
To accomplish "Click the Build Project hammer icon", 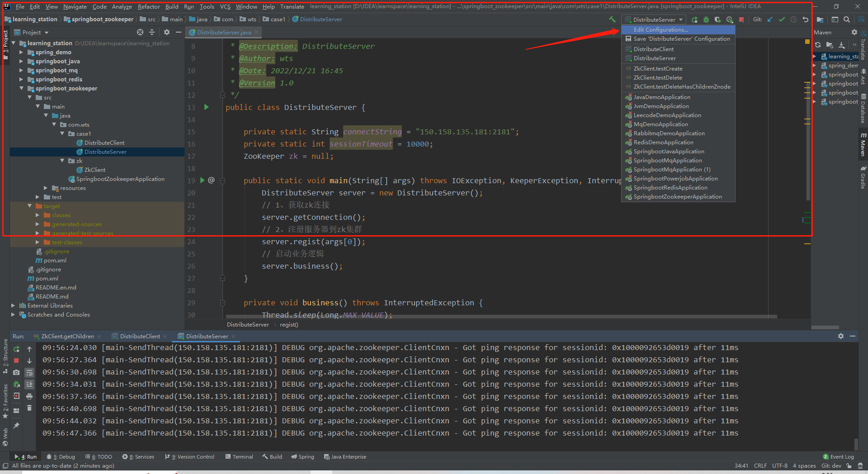I will tap(612, 19).
